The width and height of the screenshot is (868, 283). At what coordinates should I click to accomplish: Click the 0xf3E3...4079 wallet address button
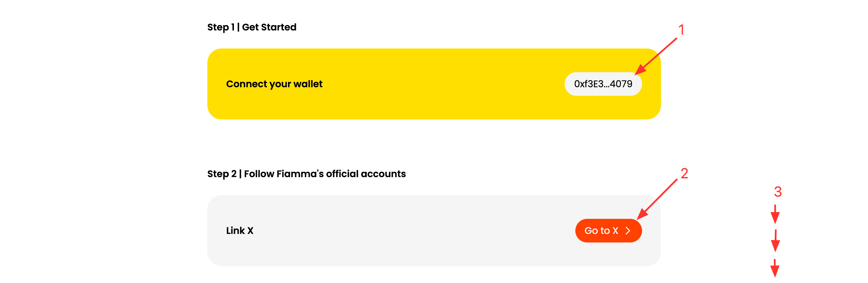(603, 84)
